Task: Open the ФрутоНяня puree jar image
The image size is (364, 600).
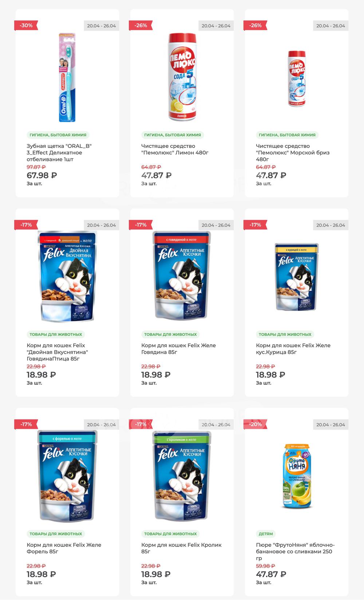Action: [297, 476]
